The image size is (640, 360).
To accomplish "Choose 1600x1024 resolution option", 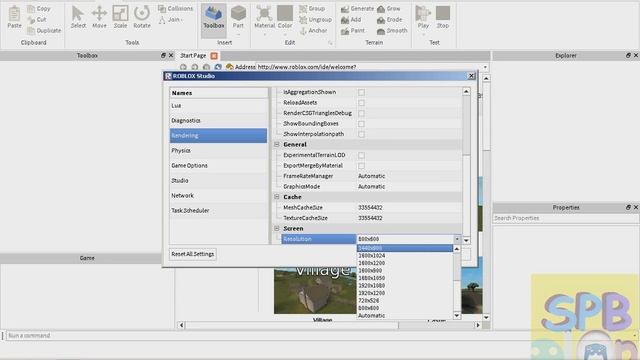I will pos(405,256).
